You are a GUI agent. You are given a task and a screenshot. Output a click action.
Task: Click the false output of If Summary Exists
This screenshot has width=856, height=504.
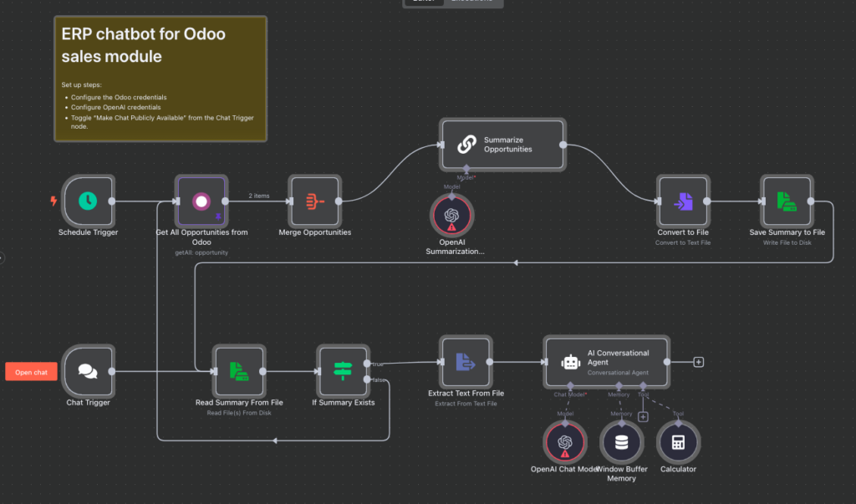point(367,379)
